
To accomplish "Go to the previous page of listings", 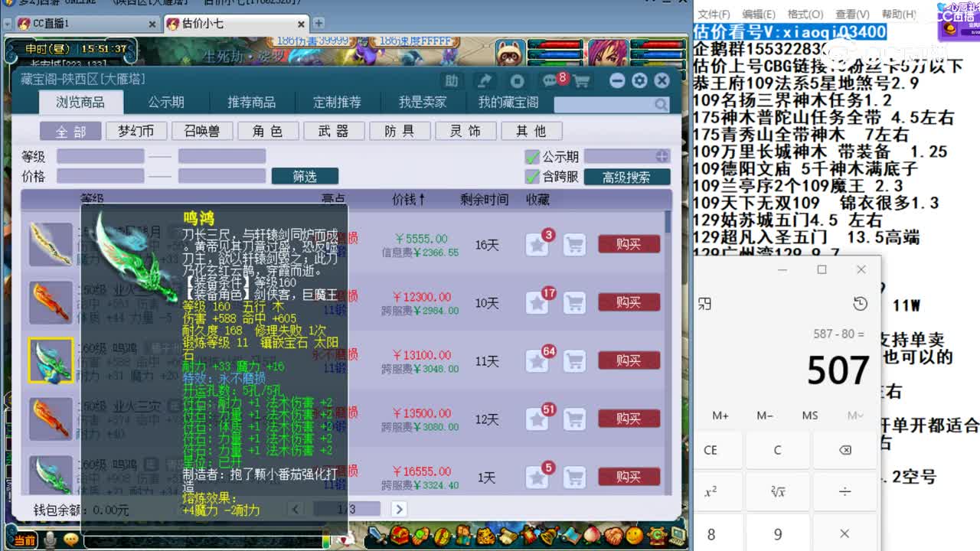I will point(296,509).
